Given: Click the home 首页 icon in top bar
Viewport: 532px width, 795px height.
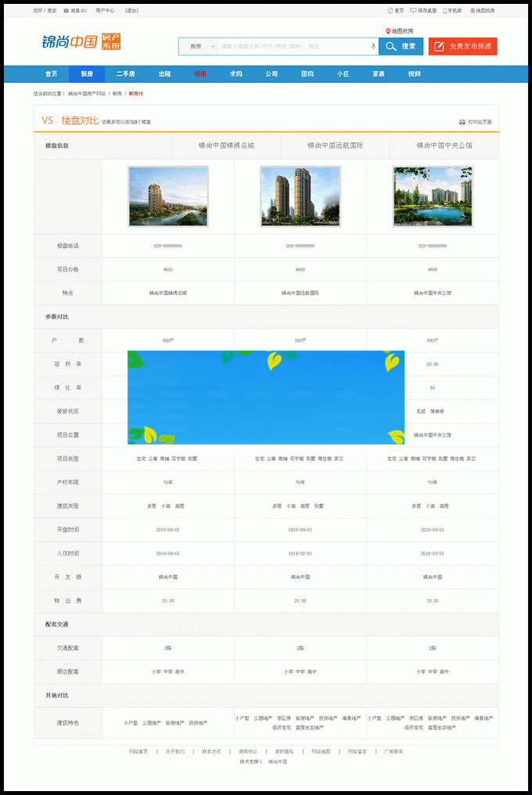Looking at the screenshot, I should coord(390,11).
